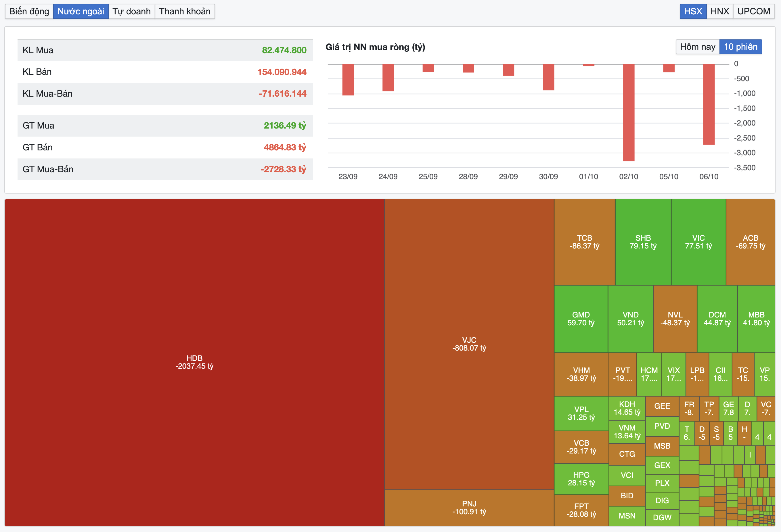Screen dimensions: 781x532
Task: Click the FPT -28.08 tỷ tile
Action: 581,510
